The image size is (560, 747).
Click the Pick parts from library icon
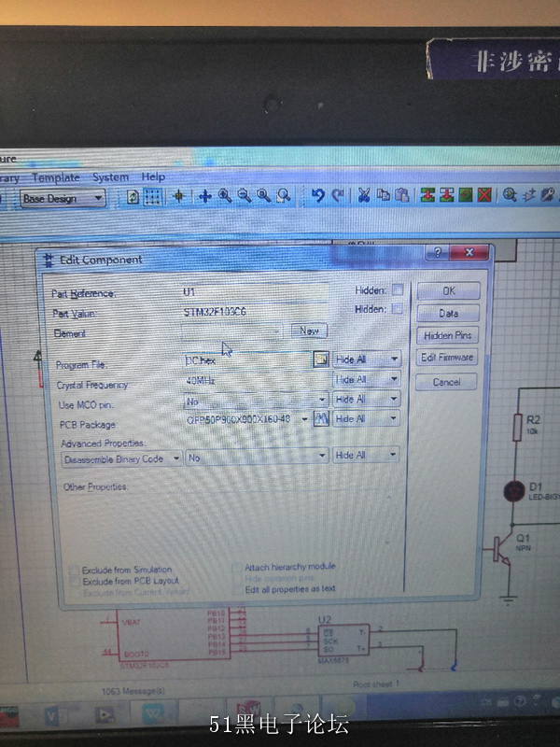[x=510, y=194]
